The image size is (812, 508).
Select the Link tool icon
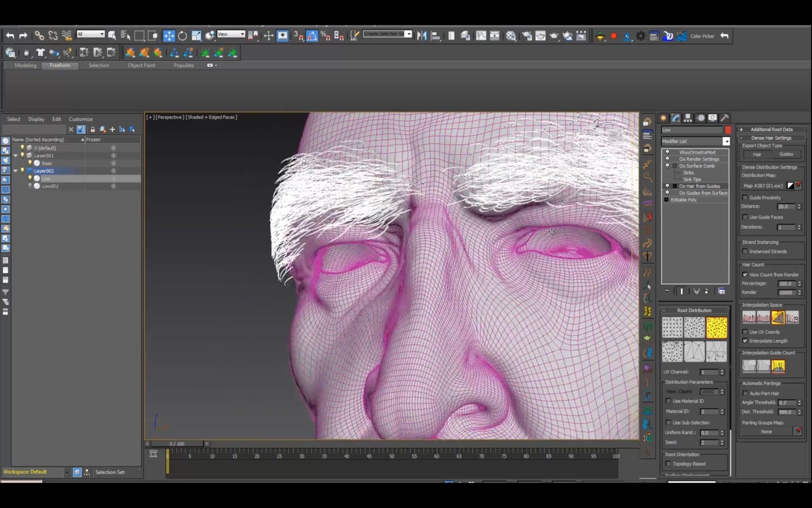(x=39, y=36)
